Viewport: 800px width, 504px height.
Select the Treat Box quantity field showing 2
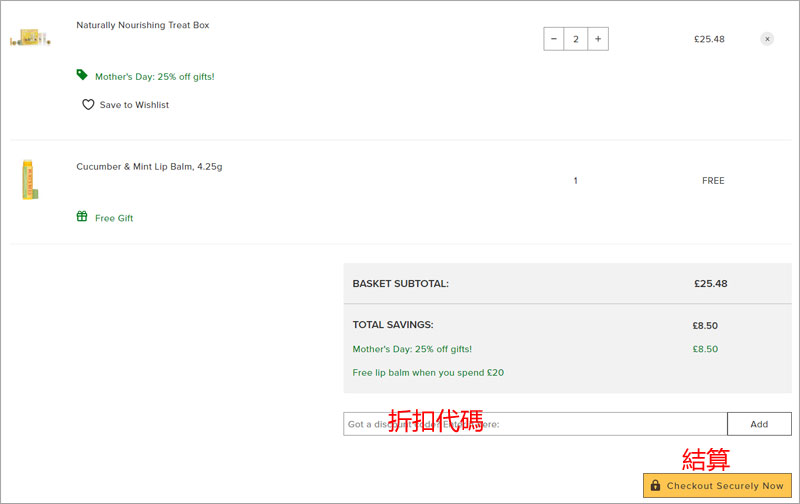pos(576,39)
